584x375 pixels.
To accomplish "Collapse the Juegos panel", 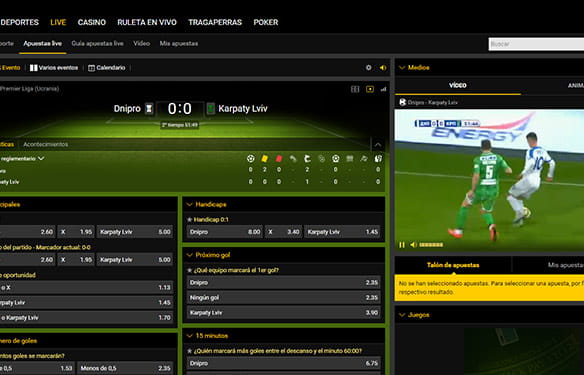I will coord(402,315).
